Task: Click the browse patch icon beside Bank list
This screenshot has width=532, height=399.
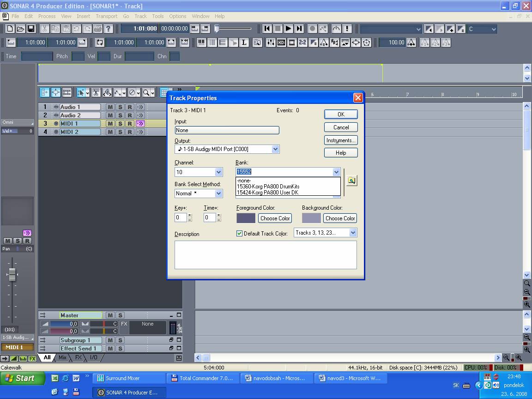Action: pos(352,181)
